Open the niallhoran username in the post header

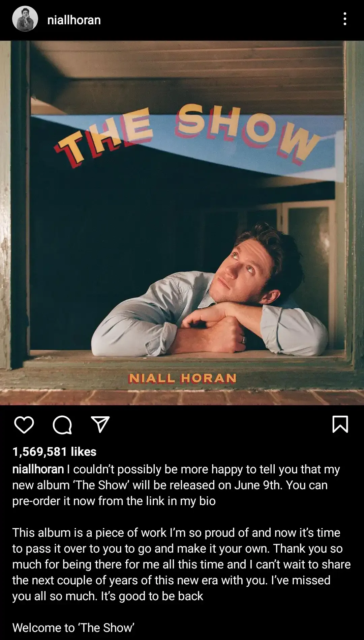tap(74, 20)
